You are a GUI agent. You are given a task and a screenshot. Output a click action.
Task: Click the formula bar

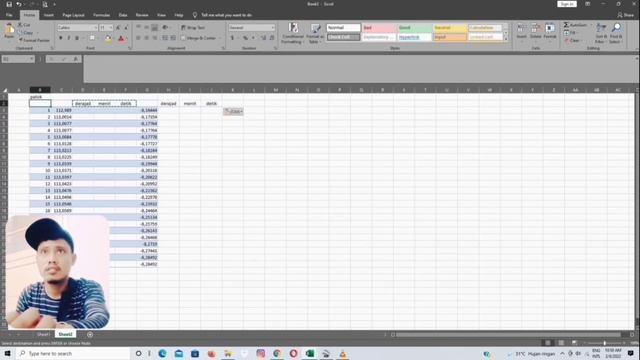coord(359,69)
